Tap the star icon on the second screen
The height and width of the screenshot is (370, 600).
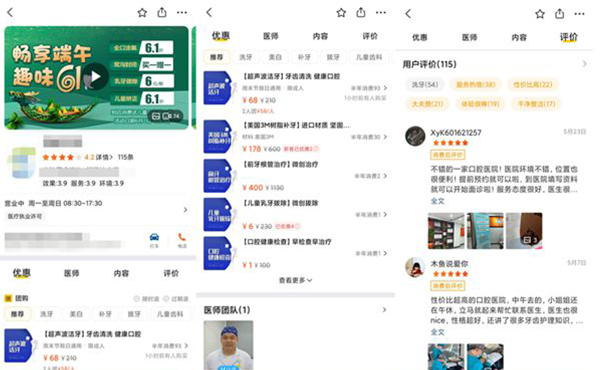[x=341, y=13]
